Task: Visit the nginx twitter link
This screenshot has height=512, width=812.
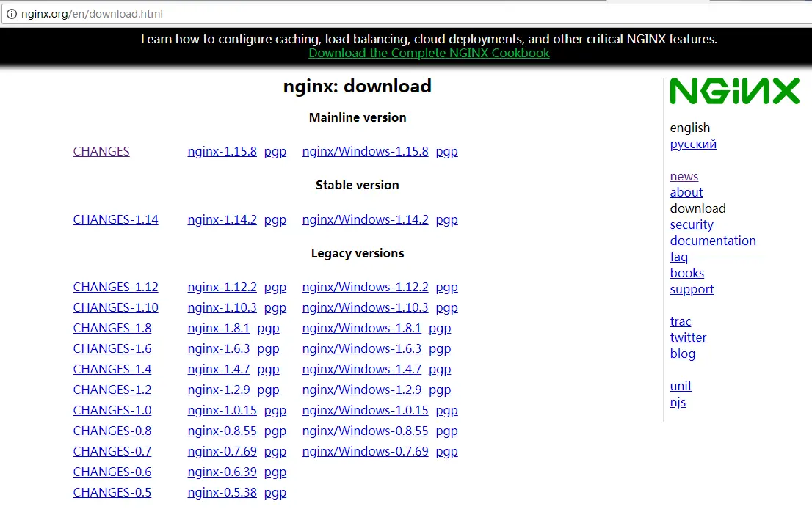Action: (x=688, y=337)
